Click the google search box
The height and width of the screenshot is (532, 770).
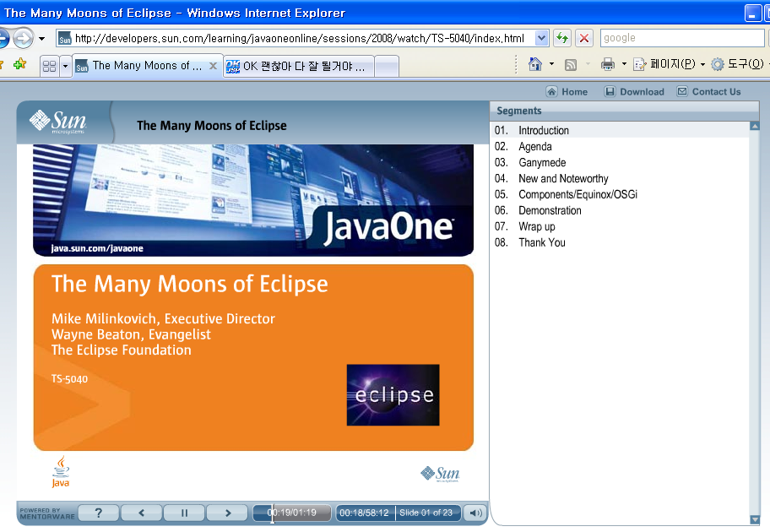(681, 38)
